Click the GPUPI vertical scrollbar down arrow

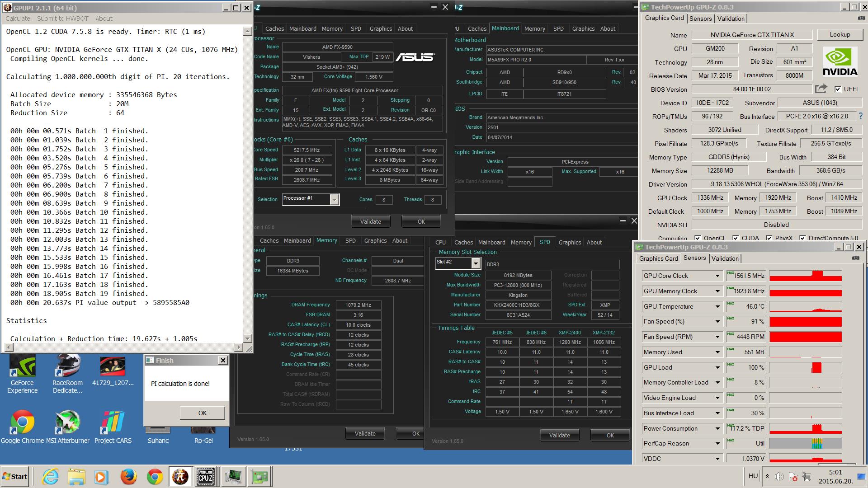[x=247, y=338]
